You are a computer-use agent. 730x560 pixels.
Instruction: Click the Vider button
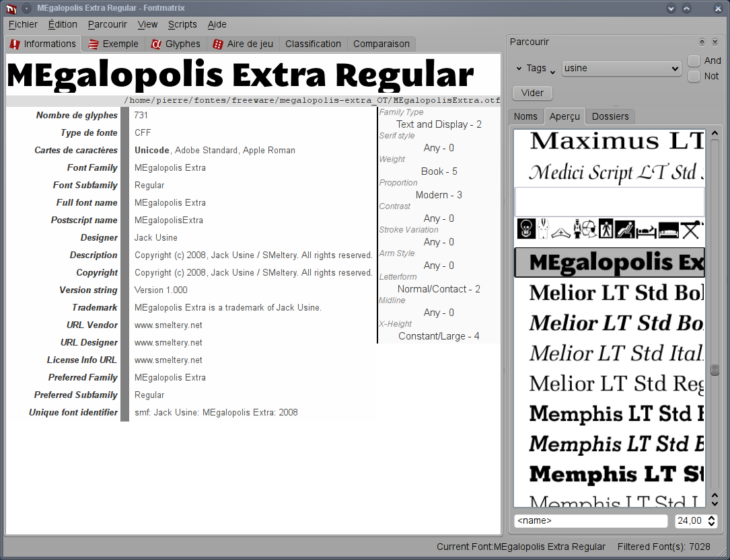[532, 93]
